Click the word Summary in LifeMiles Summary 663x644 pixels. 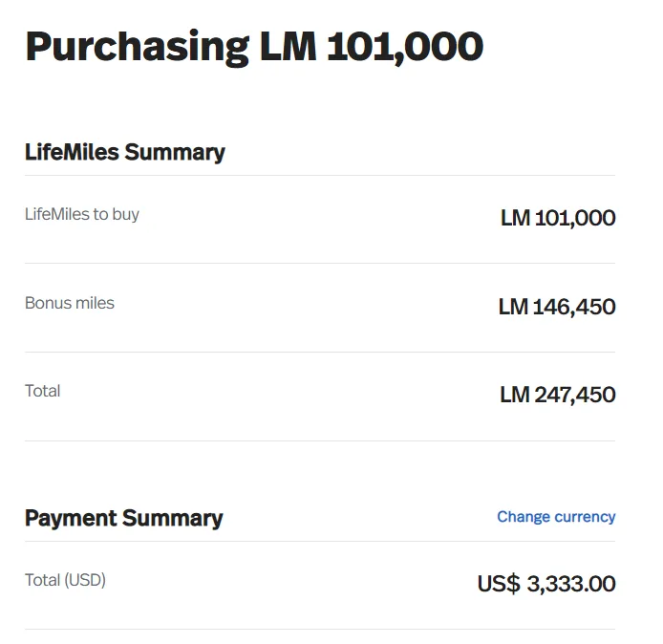[x=175, y=152]
